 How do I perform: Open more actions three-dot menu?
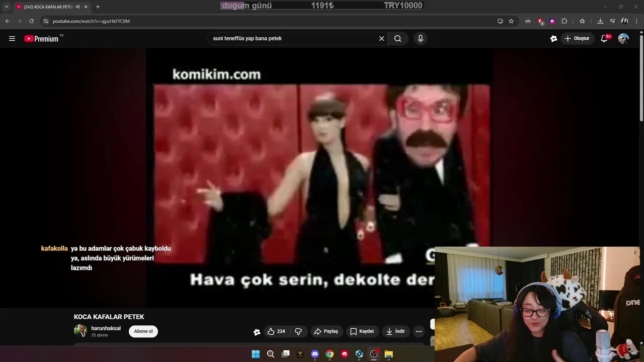point(419,331)
